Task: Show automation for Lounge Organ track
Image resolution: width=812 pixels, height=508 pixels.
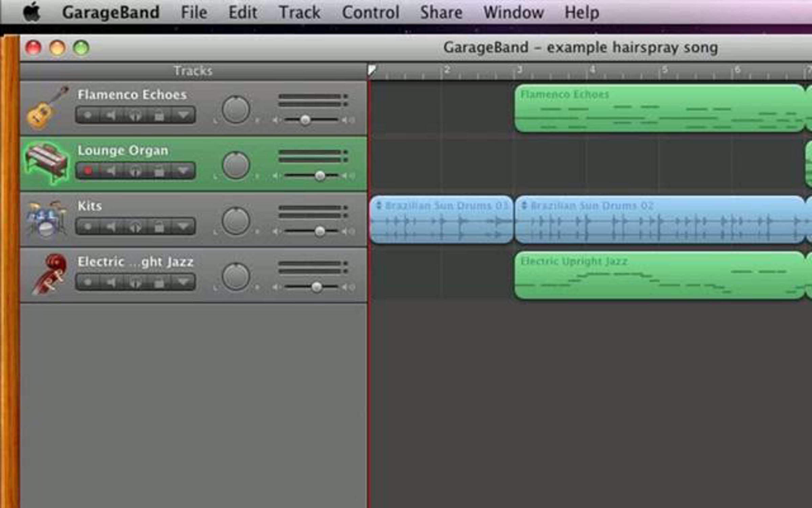Action: pos(183,171)
